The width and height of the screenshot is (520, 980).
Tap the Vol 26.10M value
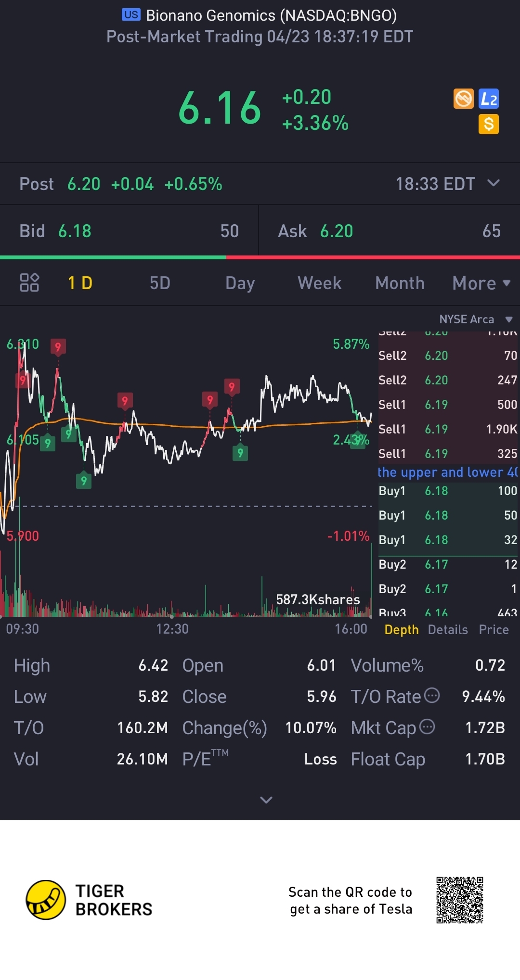[143, 759]
